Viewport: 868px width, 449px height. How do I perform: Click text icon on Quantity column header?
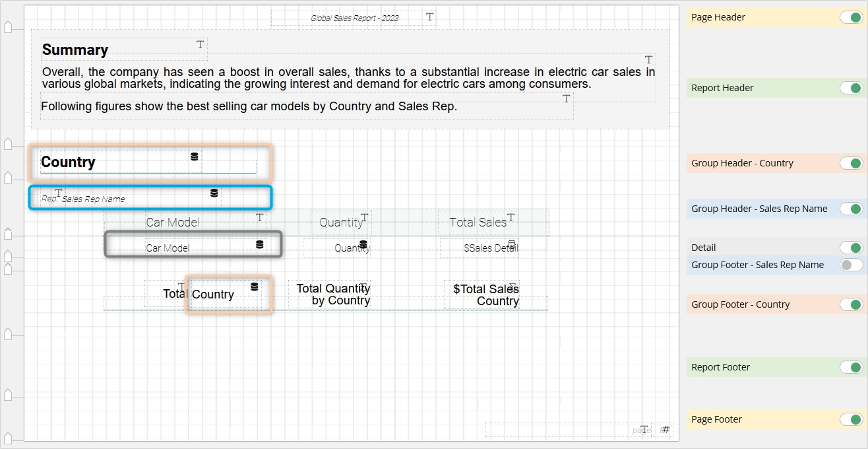364,217
